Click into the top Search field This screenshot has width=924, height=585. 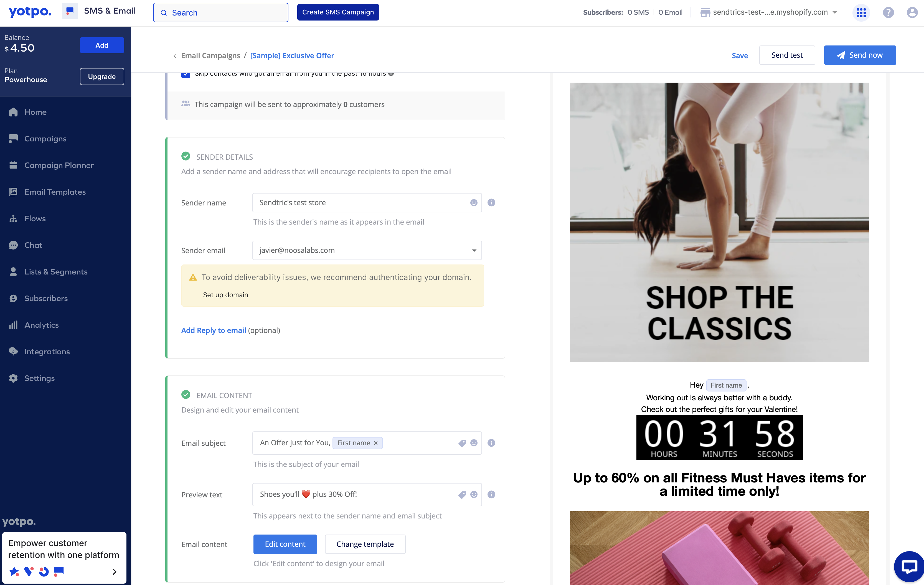[221, 13]
